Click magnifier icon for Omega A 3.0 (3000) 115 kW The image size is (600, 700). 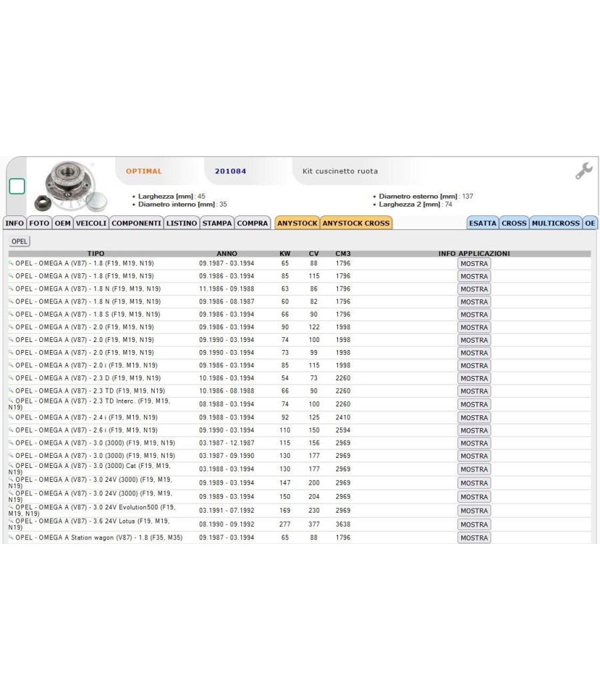coord(11,443)
